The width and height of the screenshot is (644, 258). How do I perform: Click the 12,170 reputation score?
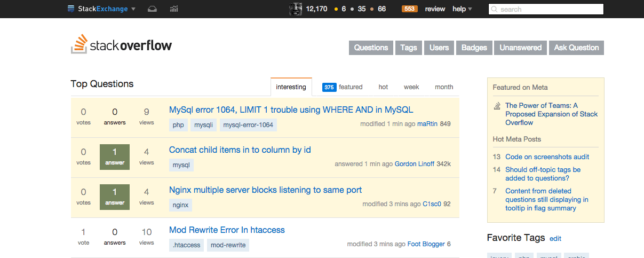316,9
